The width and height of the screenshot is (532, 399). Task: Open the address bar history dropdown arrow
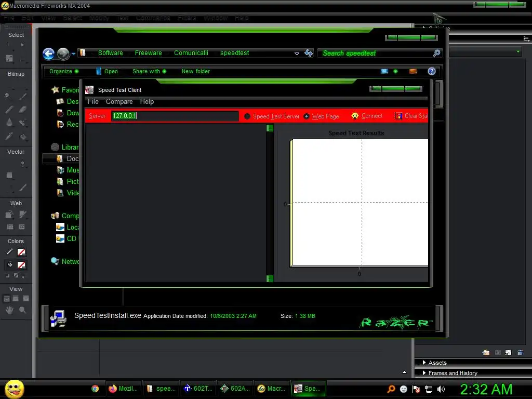click(x=297, y=54)
